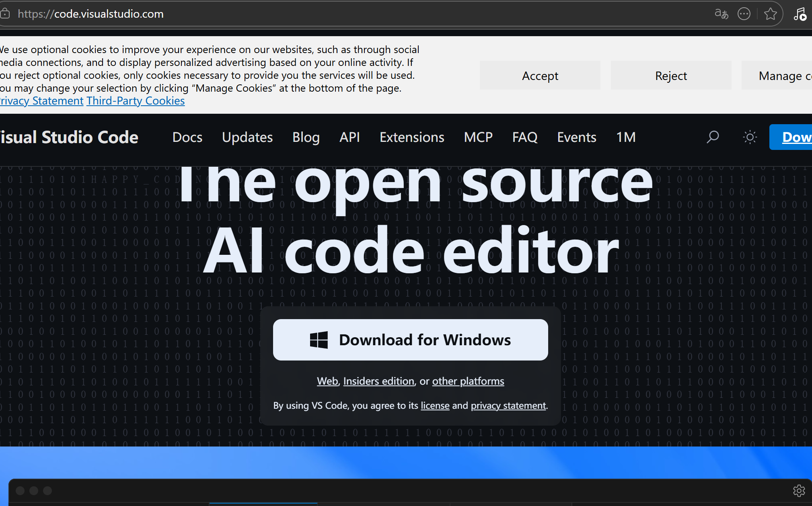This screenshot has height=506, width=812.
Task: Navigate to Updates page
Action: (x=247, y=137)
